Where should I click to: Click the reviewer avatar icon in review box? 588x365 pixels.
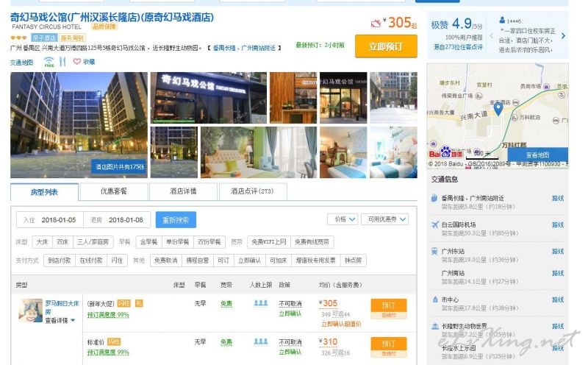pos(502,21)
